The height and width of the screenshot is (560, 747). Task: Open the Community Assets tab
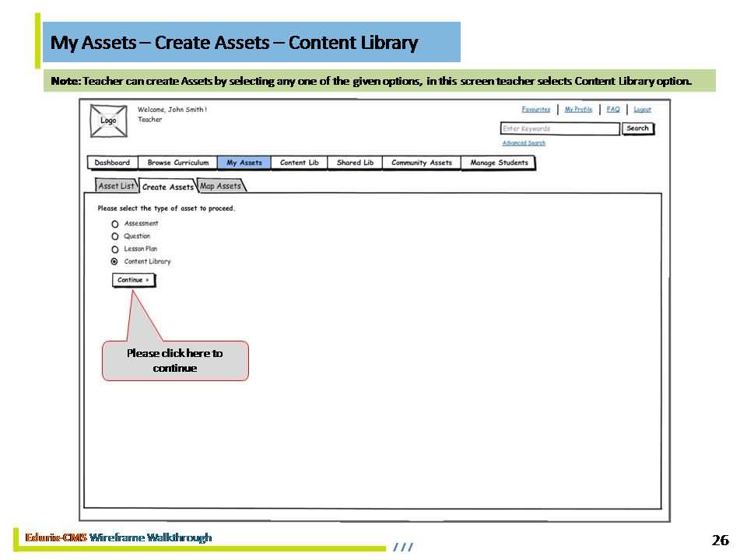(x=421, y=163)
